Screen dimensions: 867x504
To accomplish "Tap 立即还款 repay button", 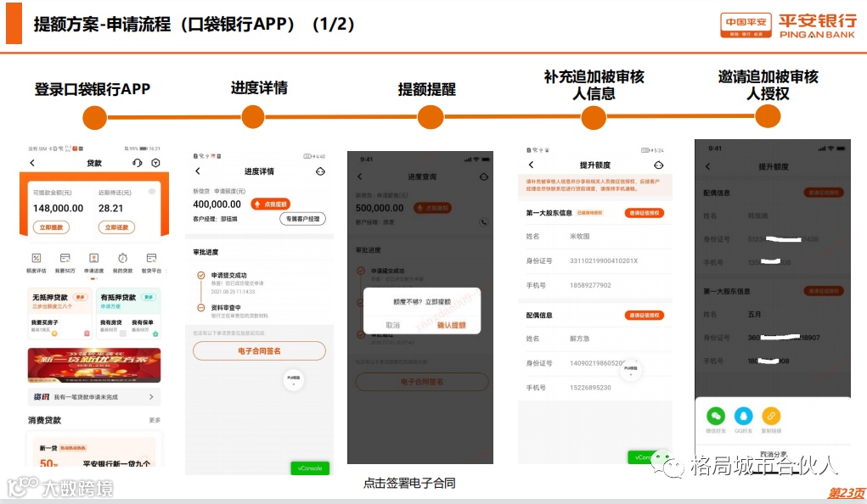I will coord(116,227).
